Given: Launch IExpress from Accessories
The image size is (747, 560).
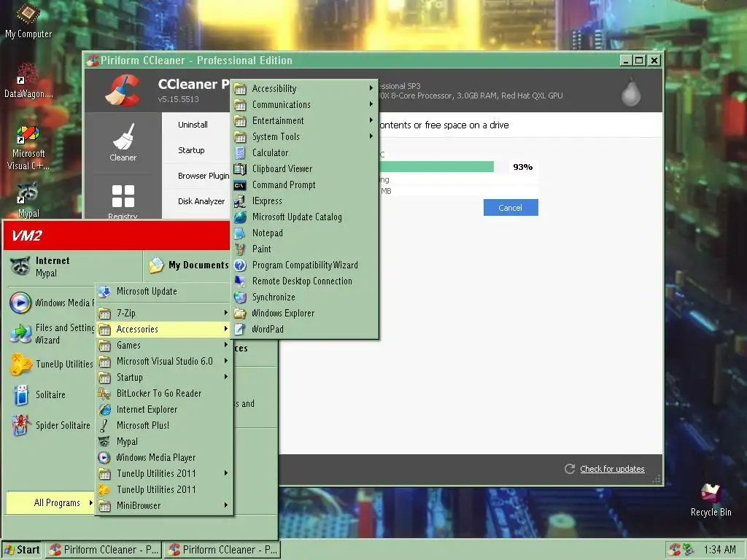Looking at the screenshot, I should pos(304,201).
